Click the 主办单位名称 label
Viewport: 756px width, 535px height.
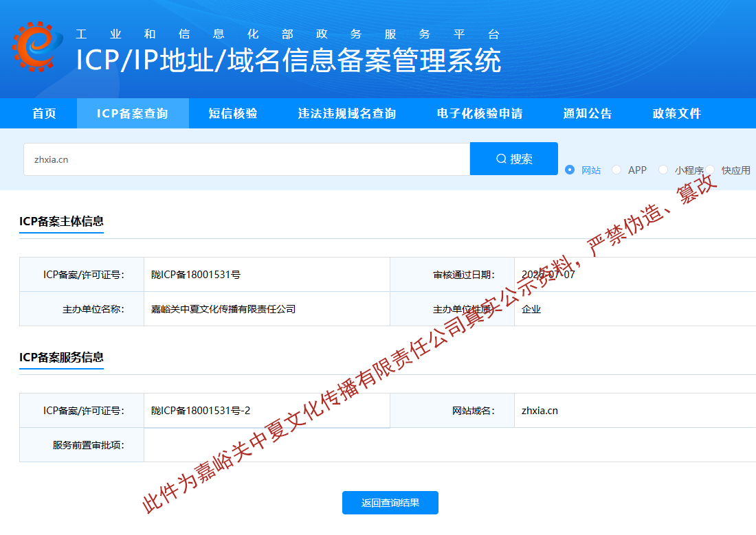point(93,310)
